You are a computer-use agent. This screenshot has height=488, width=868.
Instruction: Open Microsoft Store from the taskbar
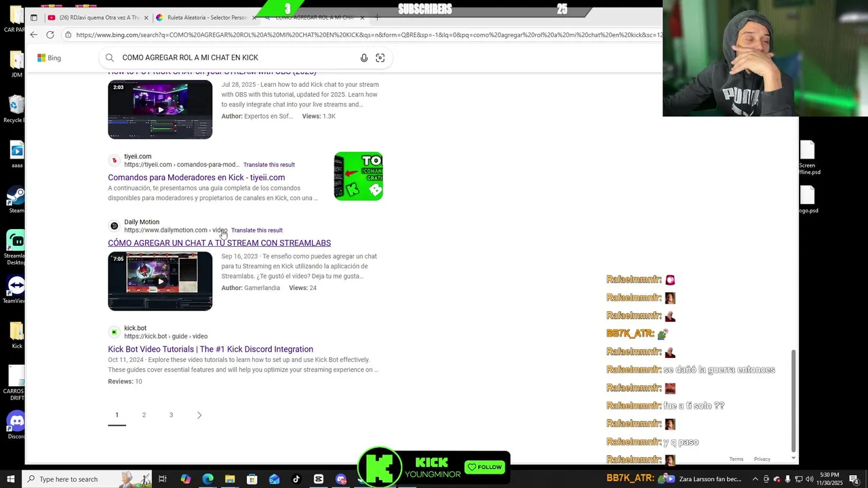[252, 479]
